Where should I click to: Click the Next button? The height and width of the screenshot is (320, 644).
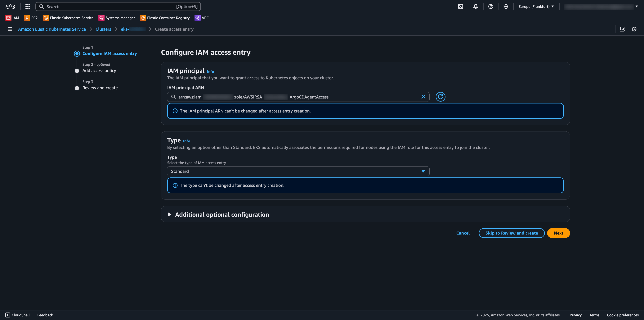(558, 233)
